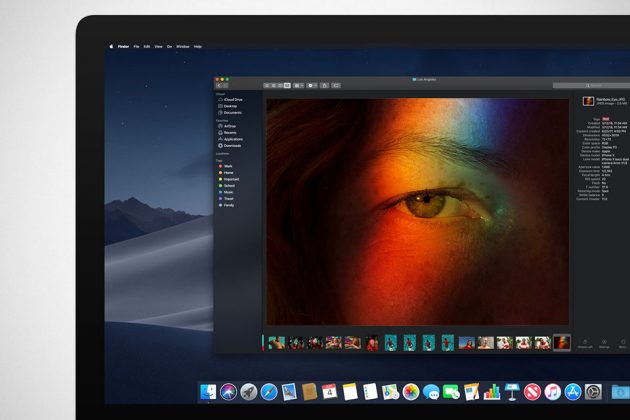Select the first thumbnail in gallery strip
630x420 pixels.
coord(277,342)
